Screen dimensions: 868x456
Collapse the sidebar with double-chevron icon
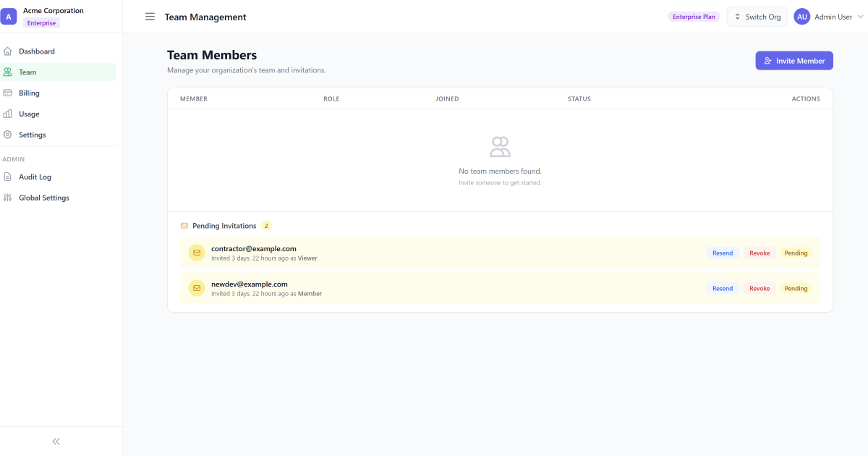pos(56,442)
